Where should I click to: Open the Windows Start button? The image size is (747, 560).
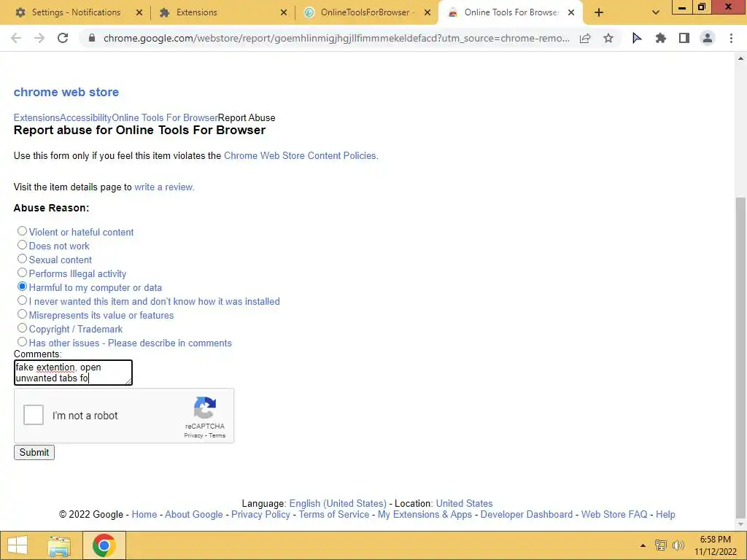pos(18,545)
